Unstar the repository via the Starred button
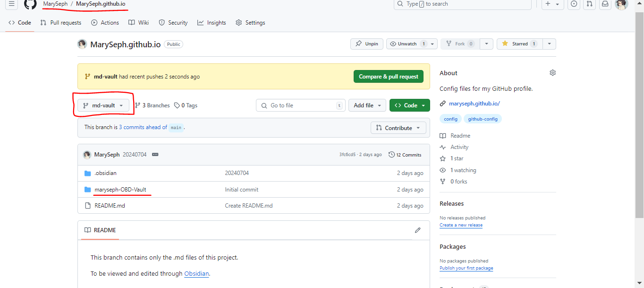This screenshot has height=288, width=644. click(519, 44)
